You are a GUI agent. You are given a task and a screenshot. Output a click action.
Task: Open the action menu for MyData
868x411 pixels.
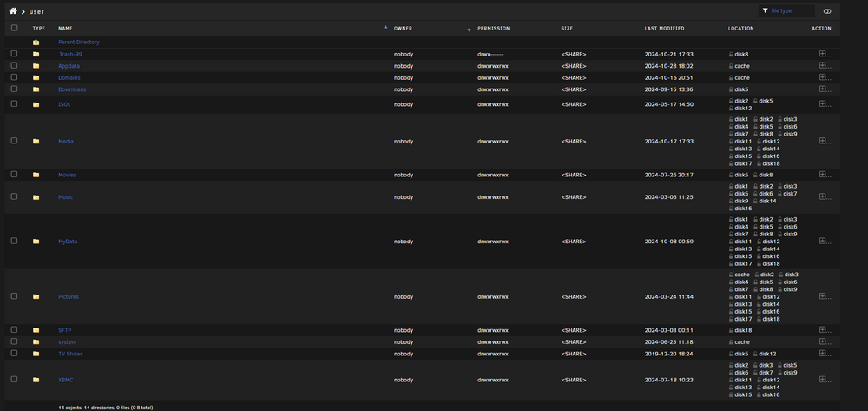coord(825,242)
